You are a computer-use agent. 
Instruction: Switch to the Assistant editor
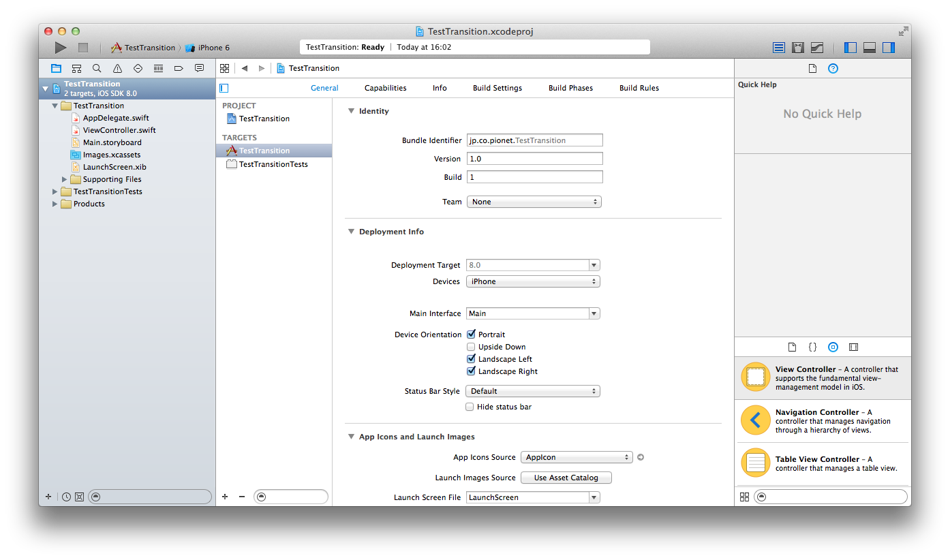(798, 48)
